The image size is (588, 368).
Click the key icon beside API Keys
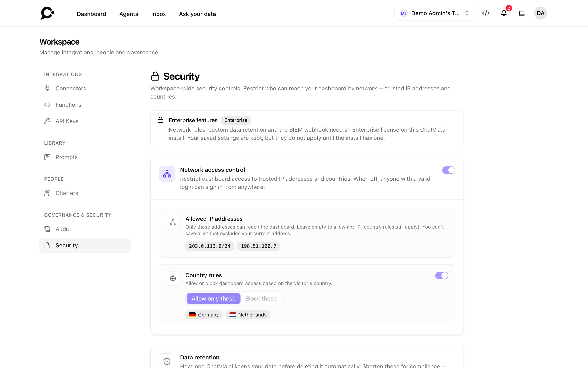point(47,121)
